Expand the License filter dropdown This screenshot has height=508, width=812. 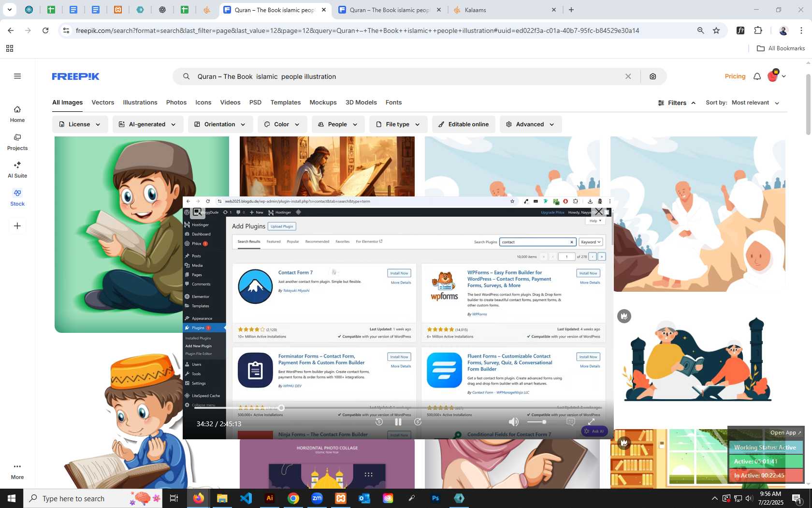pos(80,124)
